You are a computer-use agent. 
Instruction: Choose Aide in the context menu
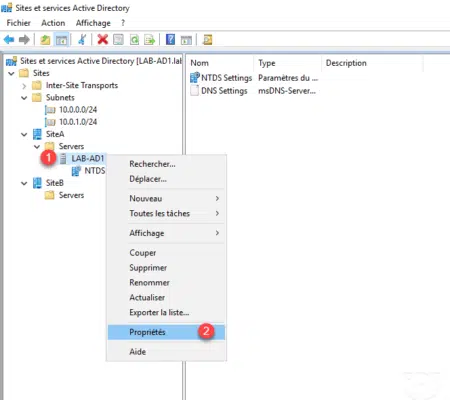pyautogui.click(x=166, y=352)
